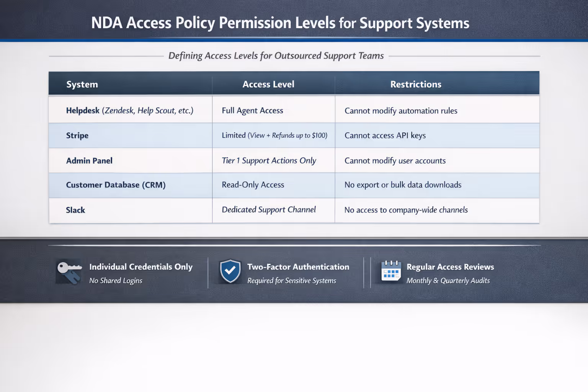This screenshot has height=392, width=588.
Task: Select the title 'NDA Access Policy Permission Levels for Support Systems'
Action: pyautogui.click(x=280, y=23)
